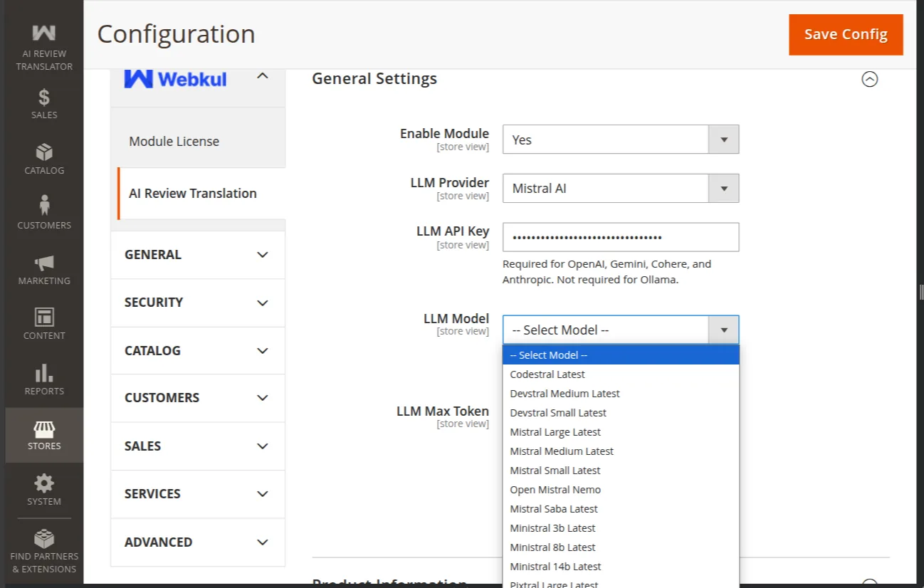This screenshot has height=588, width=924.
Task: Open the Sales sidebar menu
Action: point(44,104)
